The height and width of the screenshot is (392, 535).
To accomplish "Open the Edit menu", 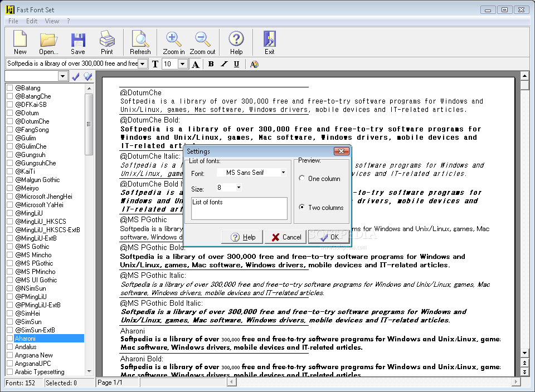I will pos(32,21).
